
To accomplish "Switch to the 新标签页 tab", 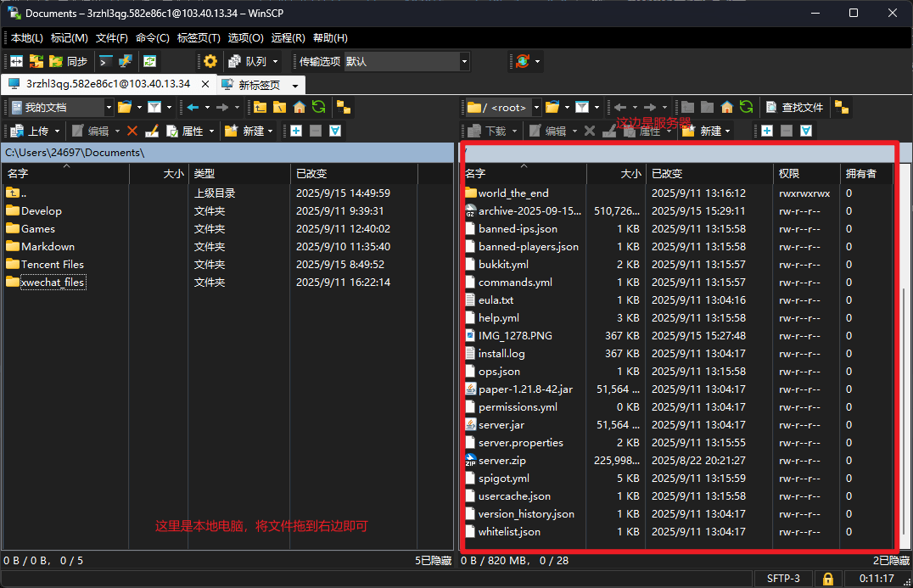I will tap(258, 85).
